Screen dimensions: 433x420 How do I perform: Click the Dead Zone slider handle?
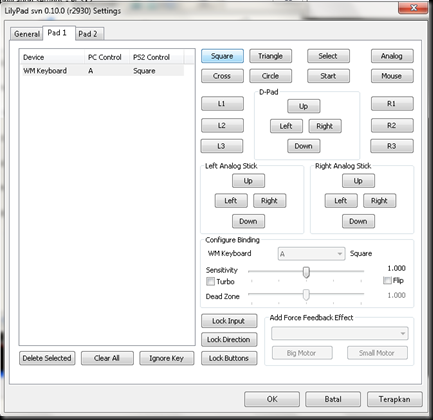306,295
